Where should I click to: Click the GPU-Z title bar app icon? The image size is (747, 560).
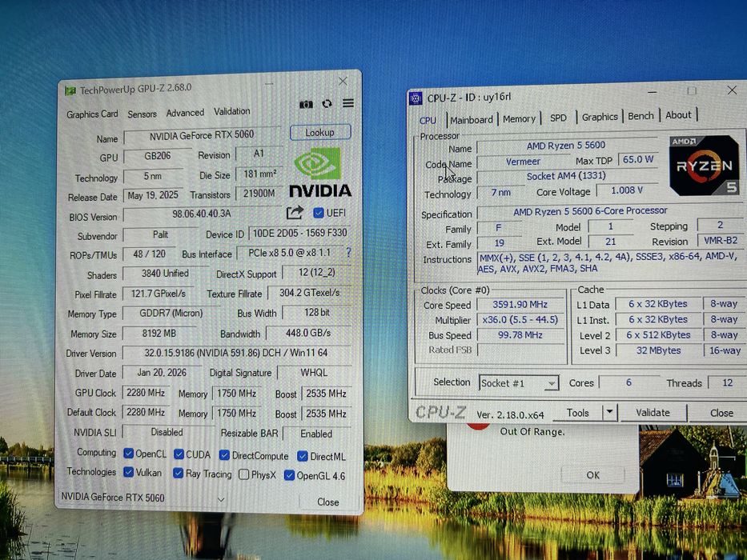click(70, 90)
